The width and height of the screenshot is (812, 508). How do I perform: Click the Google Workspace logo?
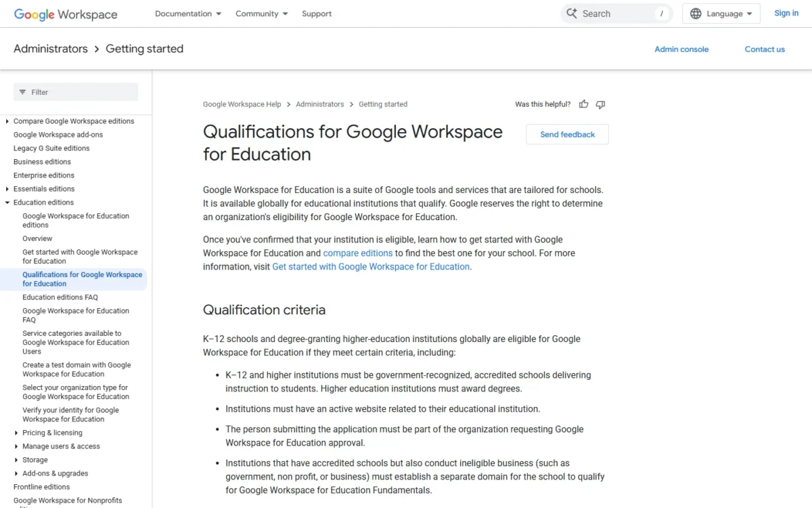click(x=66, y=14)
